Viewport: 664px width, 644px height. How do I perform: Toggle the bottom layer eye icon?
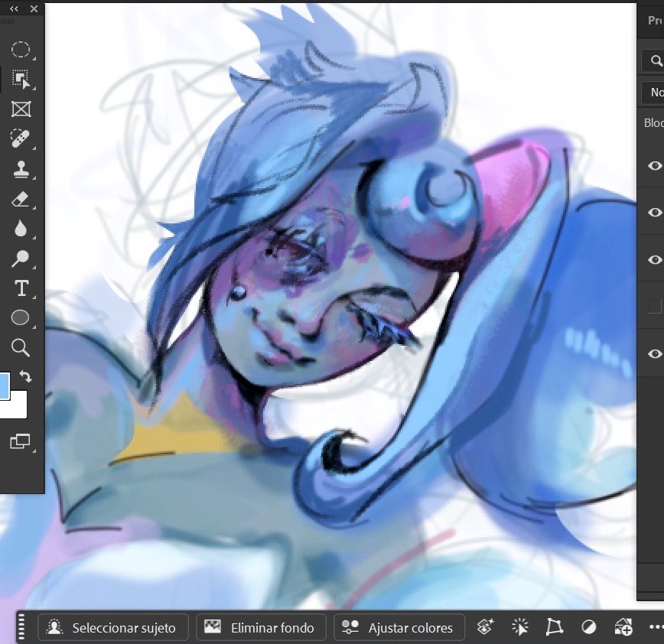click(x=655, y=353)
